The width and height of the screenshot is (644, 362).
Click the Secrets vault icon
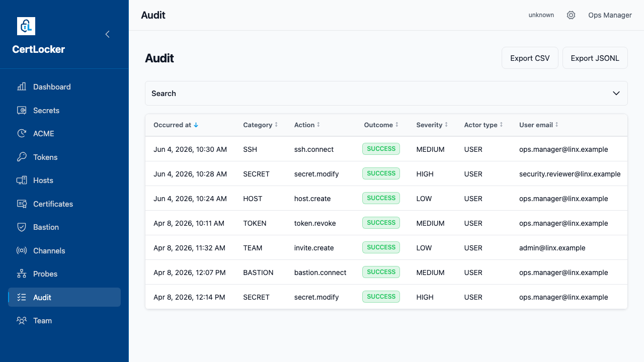point(22,110)
